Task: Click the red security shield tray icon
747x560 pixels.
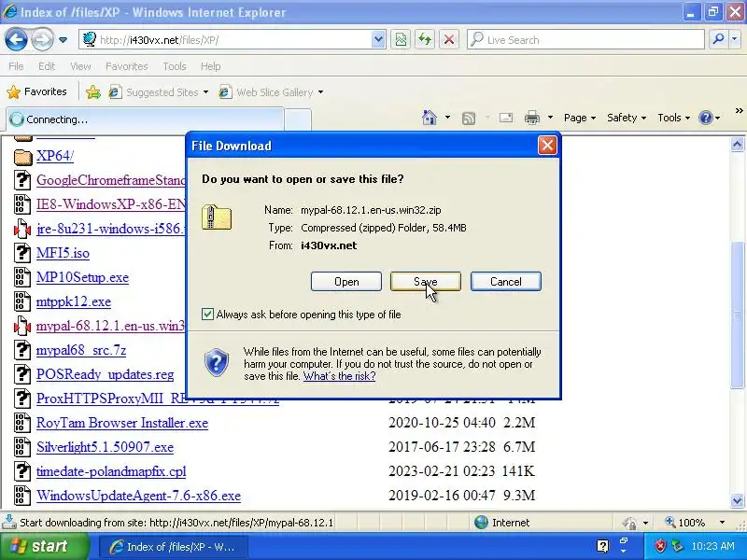Action: pos(660,546)
